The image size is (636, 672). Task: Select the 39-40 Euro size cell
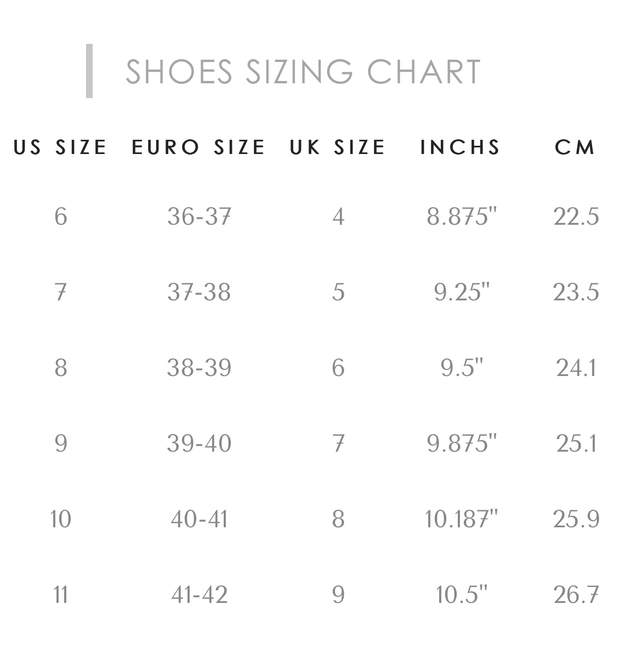(199, 443)
